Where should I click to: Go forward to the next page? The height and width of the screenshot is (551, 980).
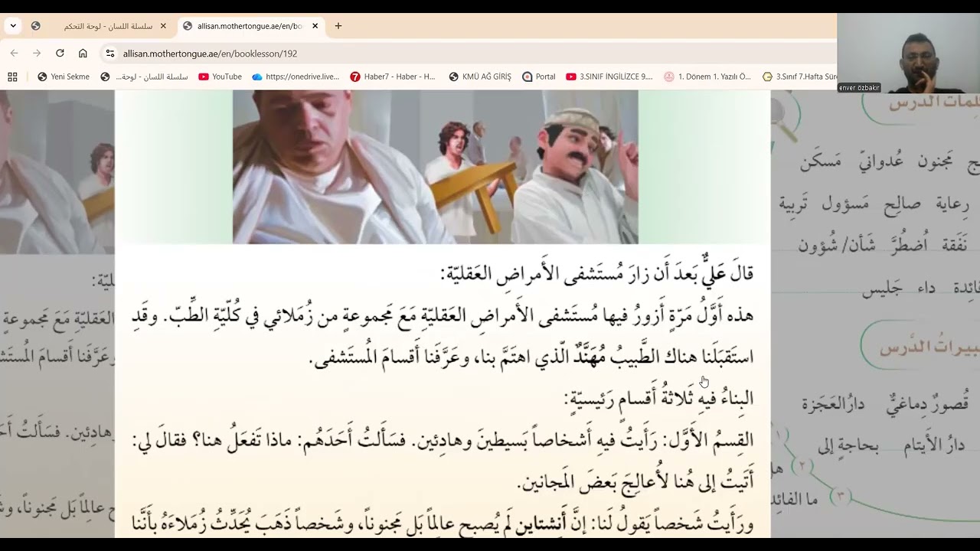[37, 54]
